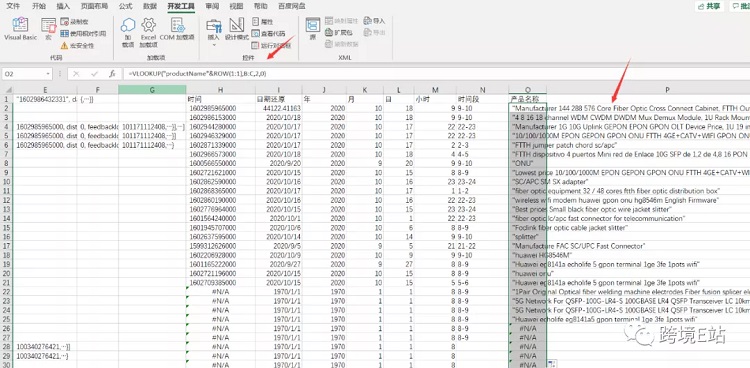This screenshot has height=368, width=750.
Task: Click the 1599312626000 timestamp cell
Action: pyautogui.click(x=221, y=246)
